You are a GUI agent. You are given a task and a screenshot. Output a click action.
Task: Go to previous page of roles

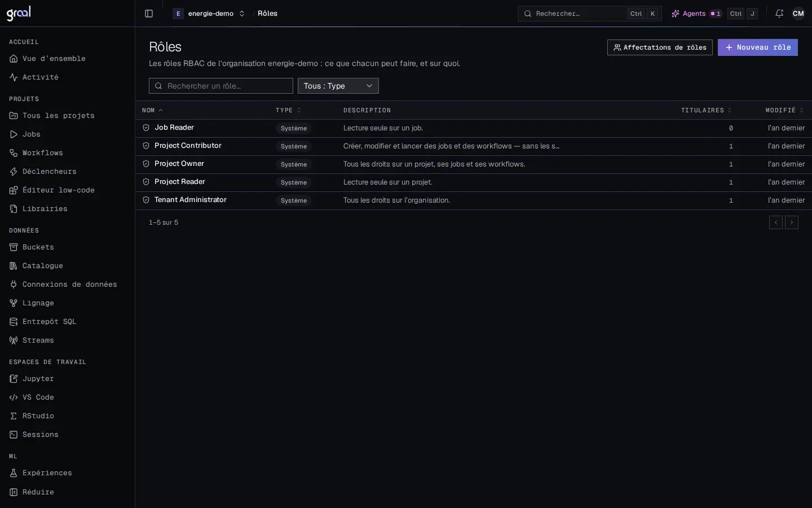[x=776, y=222]
